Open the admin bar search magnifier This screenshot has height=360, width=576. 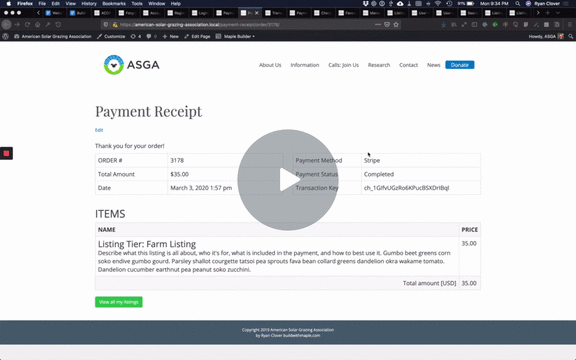coord(570,36)
